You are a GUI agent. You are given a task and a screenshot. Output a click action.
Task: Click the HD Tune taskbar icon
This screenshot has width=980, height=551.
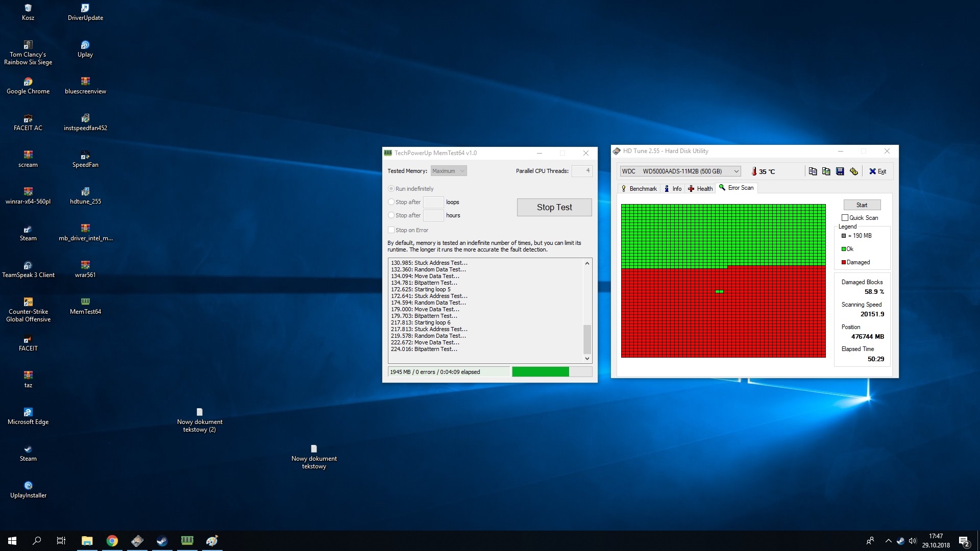(137, 541)
